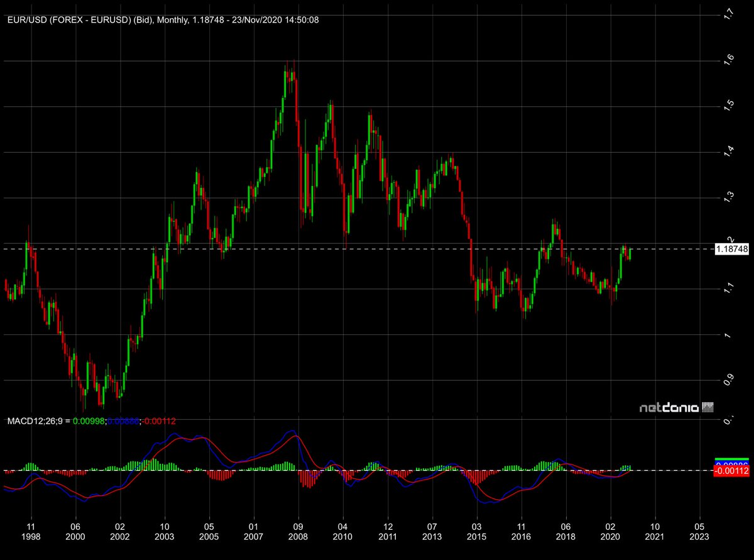Click the white 1.18748 current price label
This screenshot has height=560, width=754.
click(733, 249)
